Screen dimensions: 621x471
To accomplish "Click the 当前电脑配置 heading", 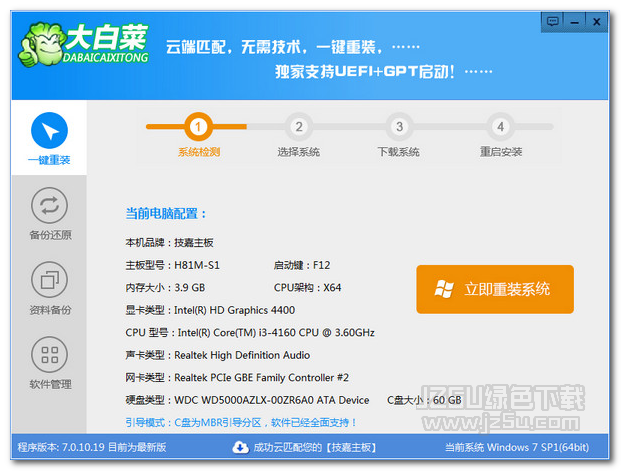I will click(x=166, y=214).
